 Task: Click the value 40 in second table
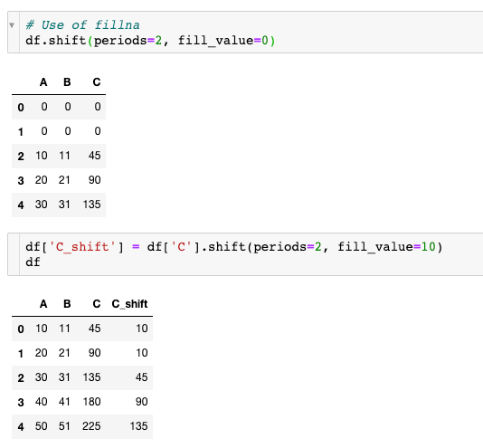(x=42, y=402)
